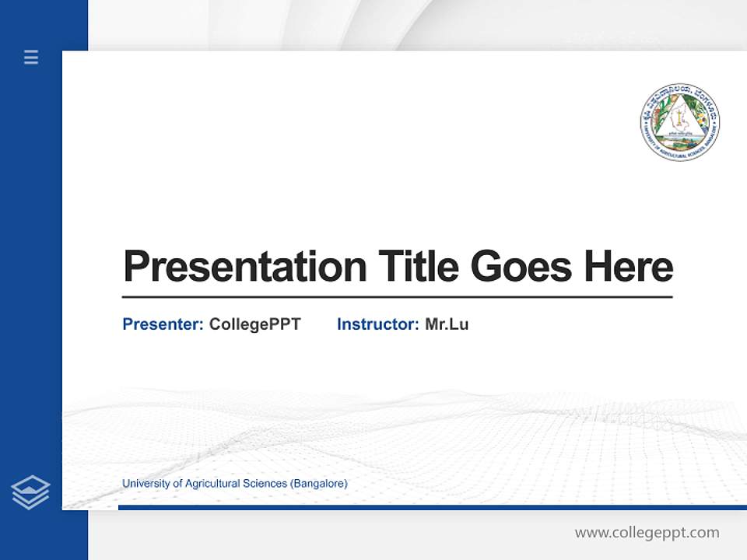Image resolution: width=747 pixels, height=560 pixels.
Task: Toggle the blue sidebar panel visibility
Action: pos(31,272)
